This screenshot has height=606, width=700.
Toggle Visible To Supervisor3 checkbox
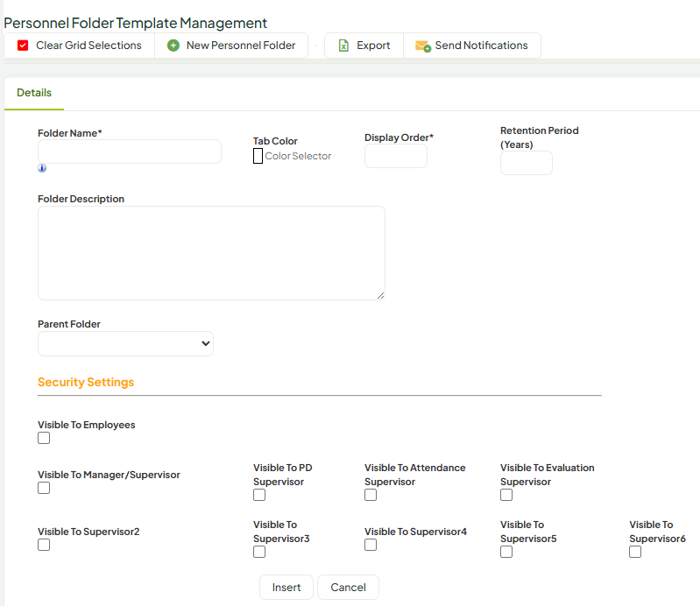pos(259,553)
